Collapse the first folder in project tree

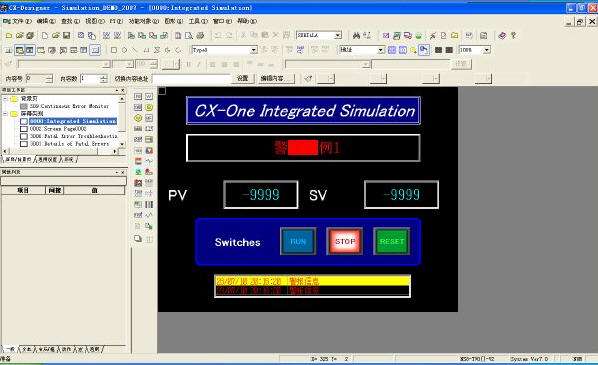(5, 98)
